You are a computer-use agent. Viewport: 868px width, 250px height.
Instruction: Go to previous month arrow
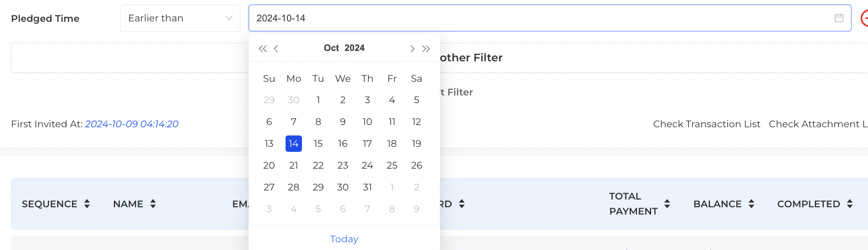[276, 49]
